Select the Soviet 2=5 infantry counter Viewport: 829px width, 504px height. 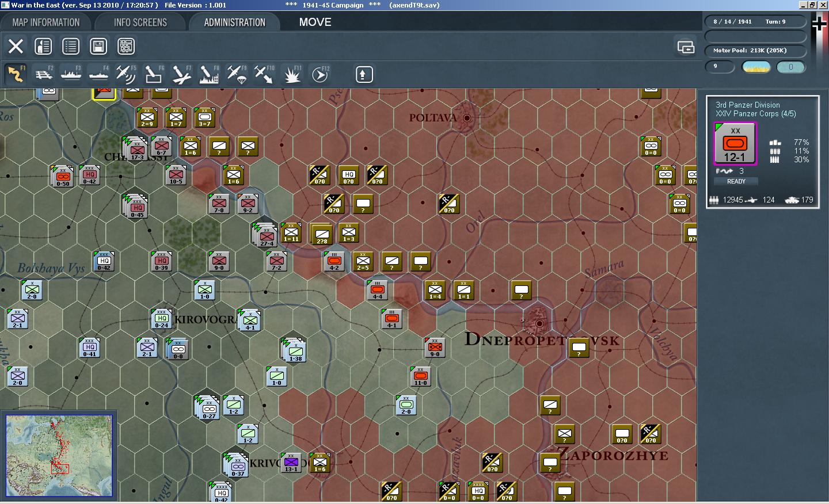[x=363, y=262]
